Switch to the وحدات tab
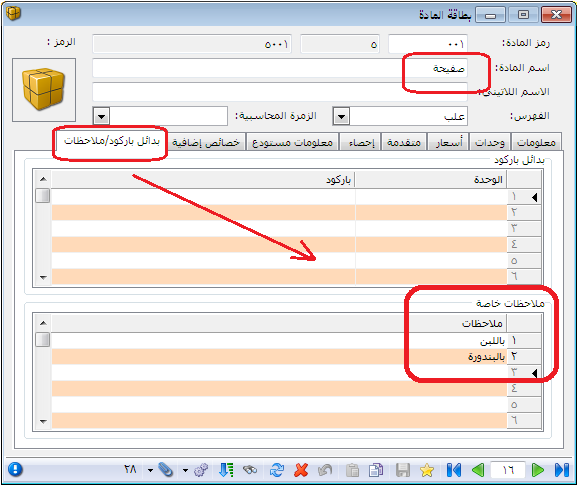Image resolution: width=578 pixels, height=485 pixels. [x=490, y=142]
